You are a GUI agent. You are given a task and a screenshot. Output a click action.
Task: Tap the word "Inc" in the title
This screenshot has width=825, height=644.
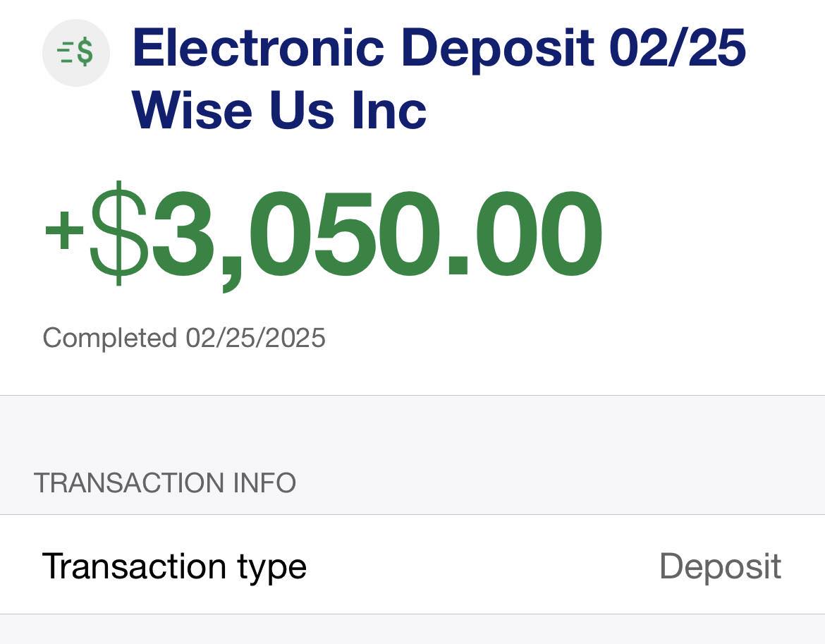click(390, 111)
